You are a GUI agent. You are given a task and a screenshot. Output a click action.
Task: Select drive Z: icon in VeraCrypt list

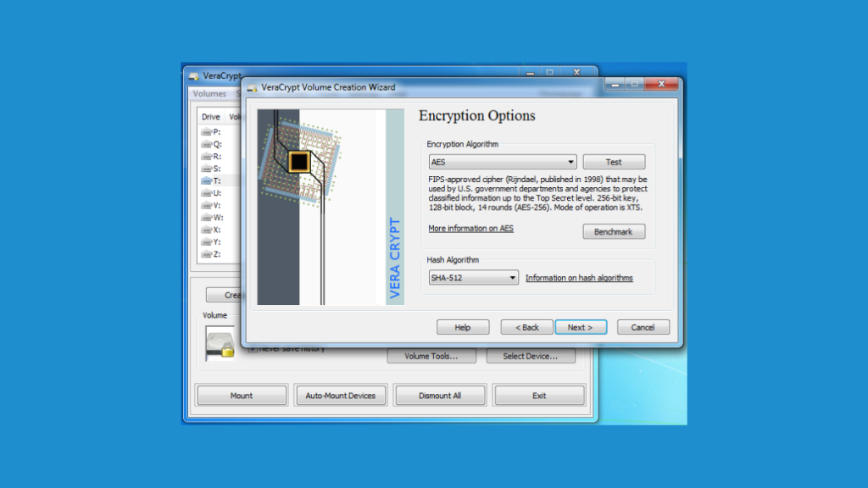[207, 254]
